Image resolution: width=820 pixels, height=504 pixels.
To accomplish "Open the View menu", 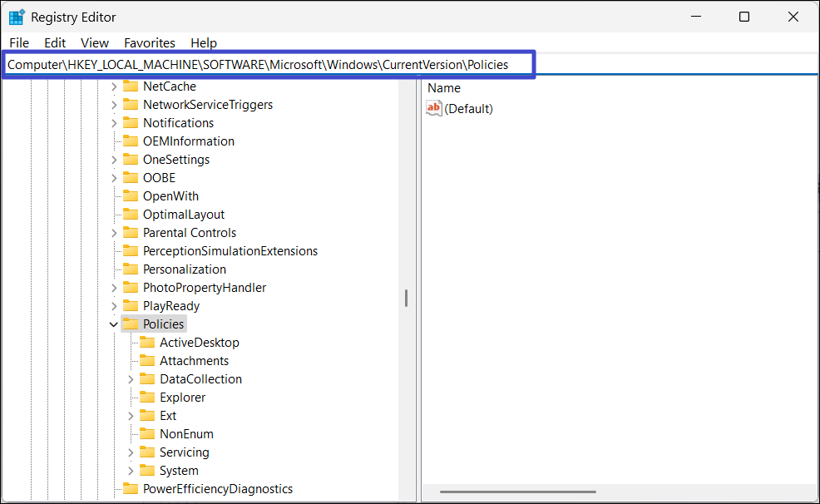I will click(95, 42).
